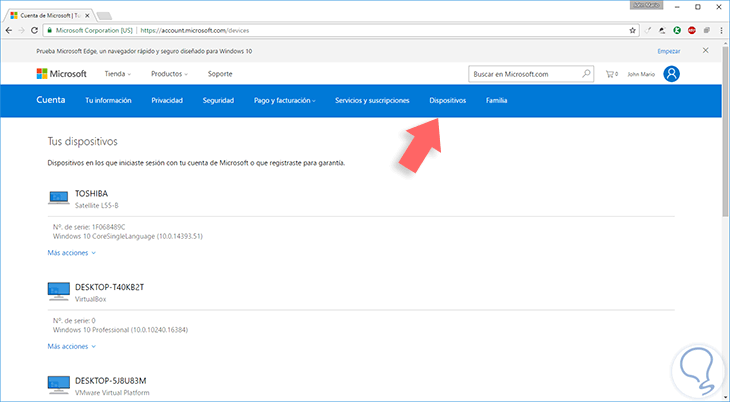This screenshot has height=402, width=730.
Task: Click the DESKTOP-T40KB2T device name
Action: tap(109, 287)
